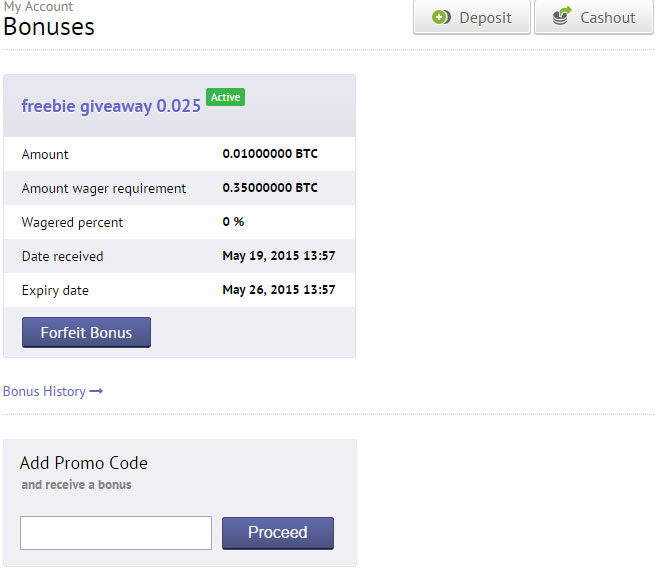The width and height of the screenshot is (671, 569).
Task: Click the arrow icon beside Bonus History
Action: (96, 391)
